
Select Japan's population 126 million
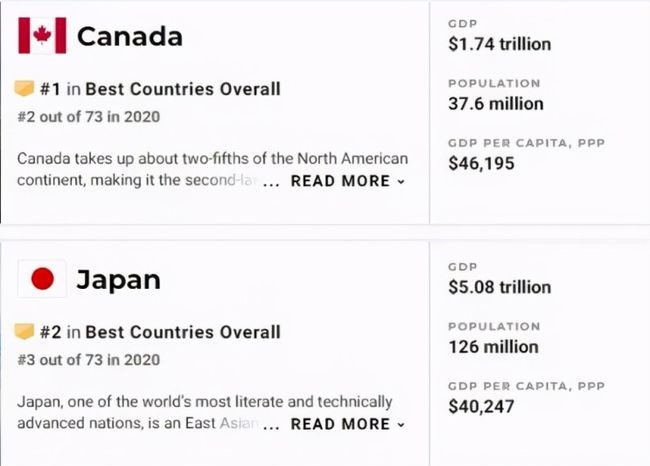tap(494, 347)
